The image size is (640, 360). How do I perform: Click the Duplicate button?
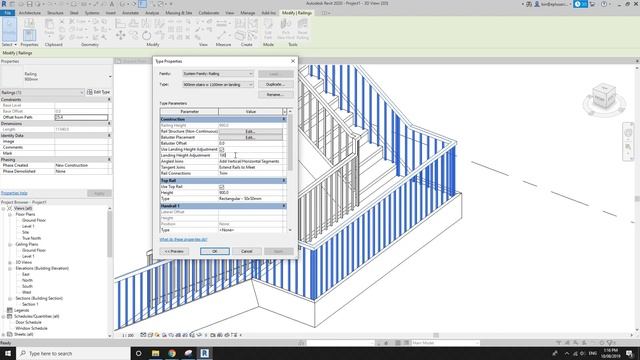[276, 84]
